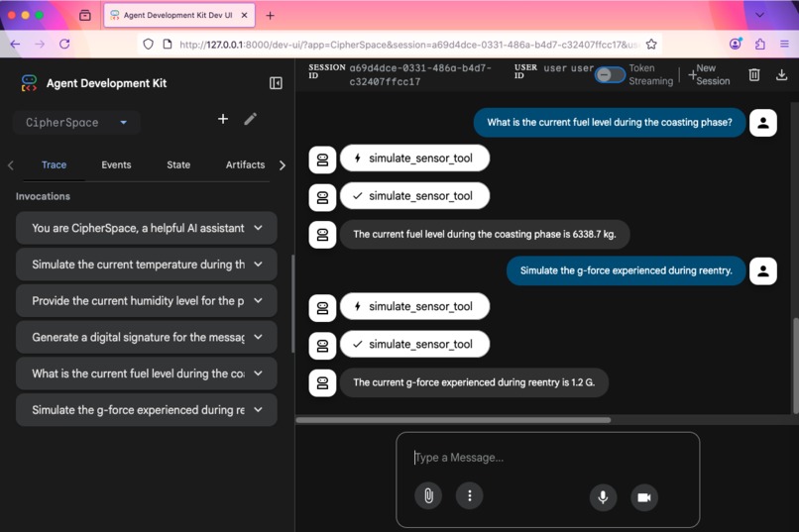Expand the 'You are CipherSpace' invocation

147,228
